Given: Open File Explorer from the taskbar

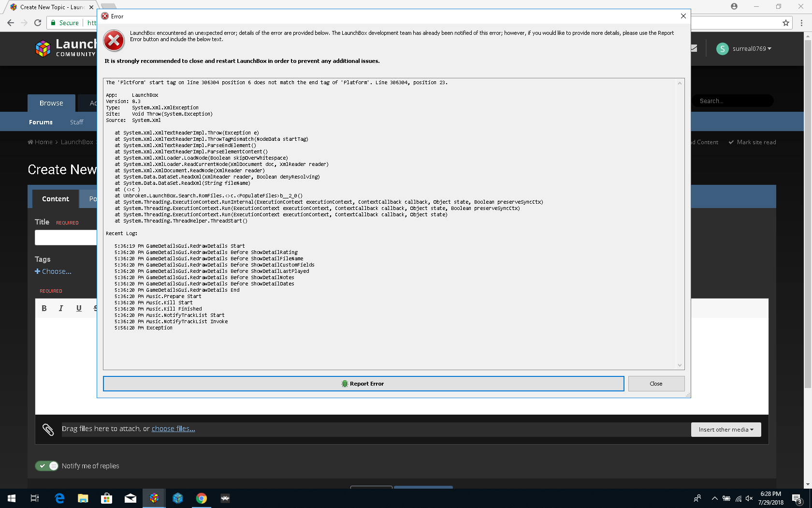Looking at the screenshot, I should click(x=83, y=498).
